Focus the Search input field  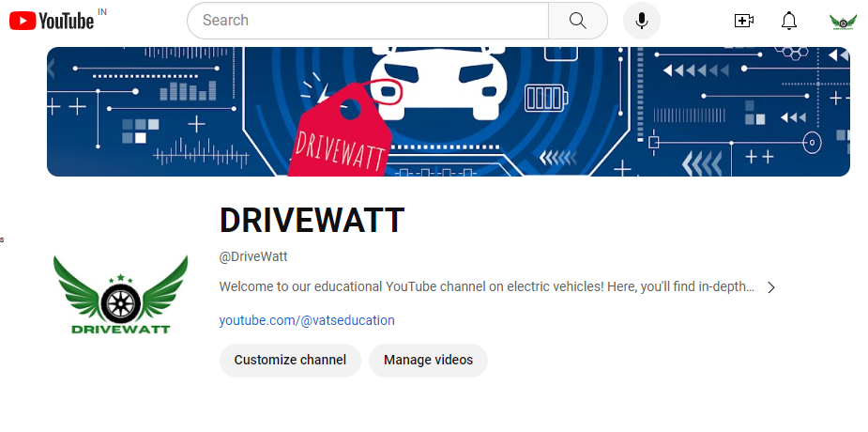368,21
